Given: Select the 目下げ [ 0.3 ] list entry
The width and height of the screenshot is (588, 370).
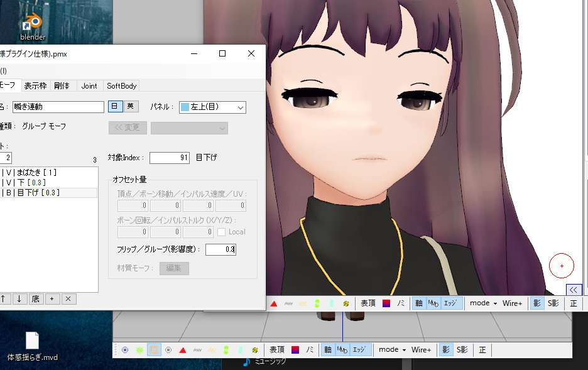Looking at the screenshot, I should click(x=49, y=193).
